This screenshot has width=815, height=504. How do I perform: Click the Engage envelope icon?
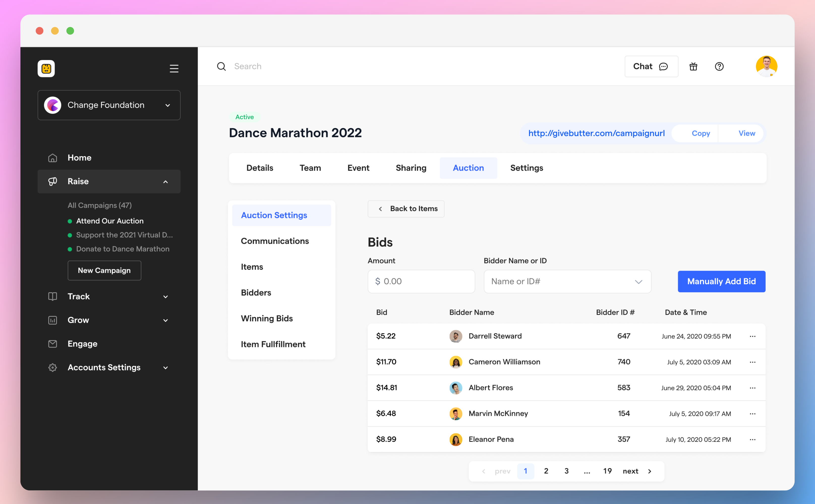coord(53,344)
